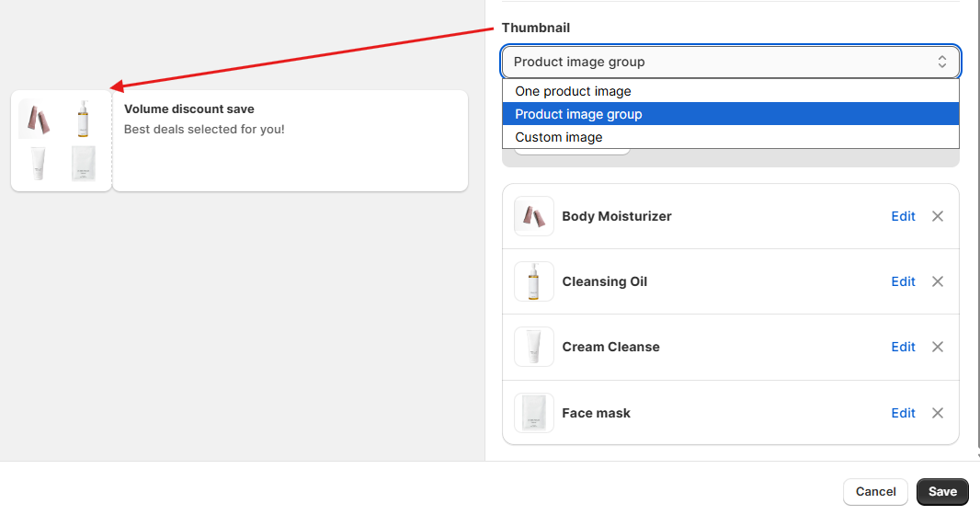Remove Body Moisturizer with its X icon
The image size is (980, 515).
point(938,216)
